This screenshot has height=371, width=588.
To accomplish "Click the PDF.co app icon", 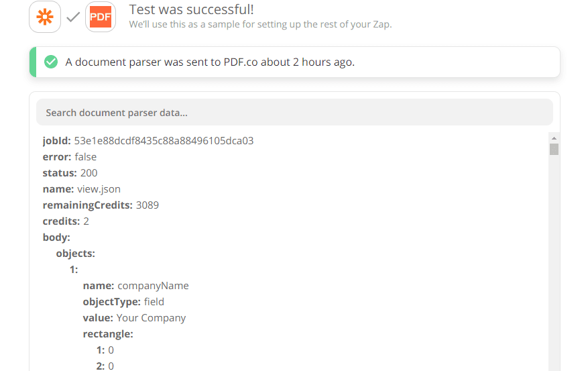I will point(101,17).
